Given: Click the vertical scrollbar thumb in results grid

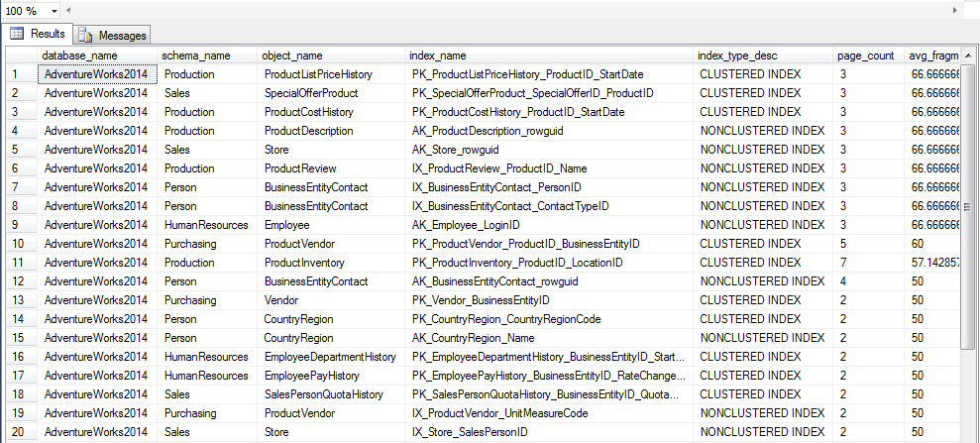Looking at the screenshot, I should 968,206.
